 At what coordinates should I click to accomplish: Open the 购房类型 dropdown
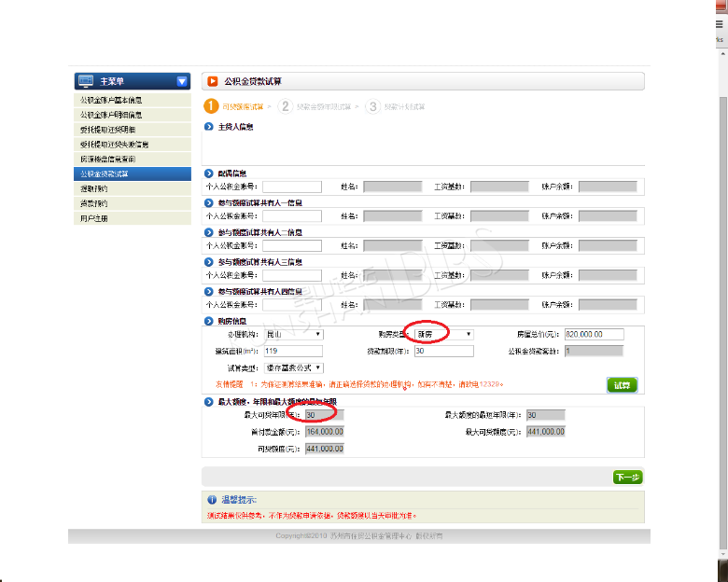coord(444,334)
